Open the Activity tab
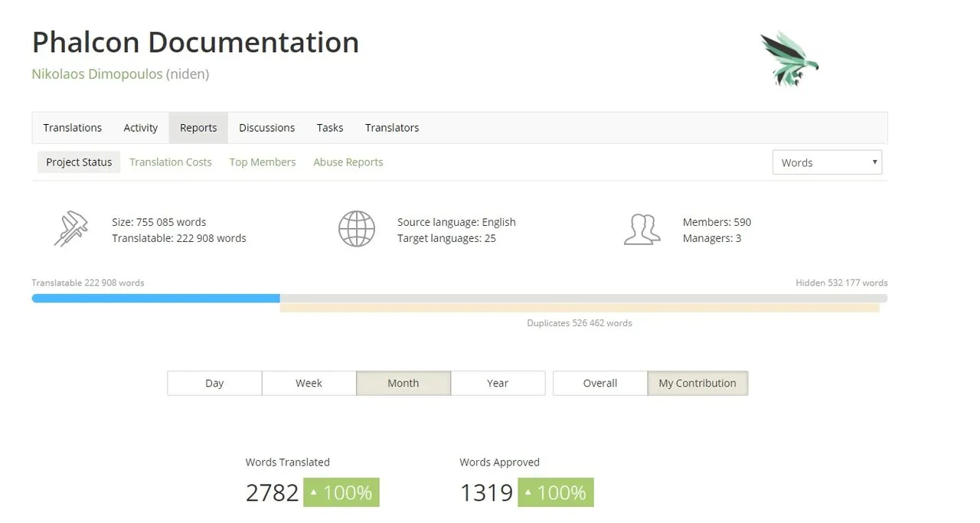Image resolution: width=980 pixels, height=523 pixels. tap(141, 128)
